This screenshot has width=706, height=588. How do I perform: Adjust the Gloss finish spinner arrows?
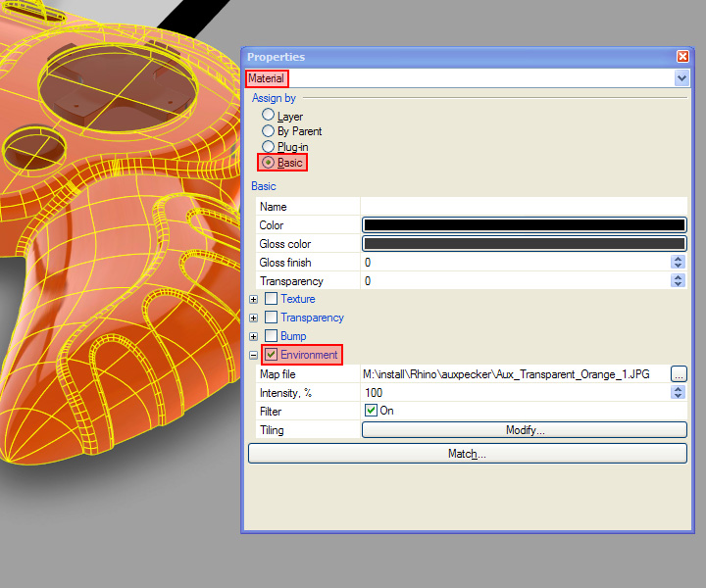pyautogui.click(x=678, y=263)
